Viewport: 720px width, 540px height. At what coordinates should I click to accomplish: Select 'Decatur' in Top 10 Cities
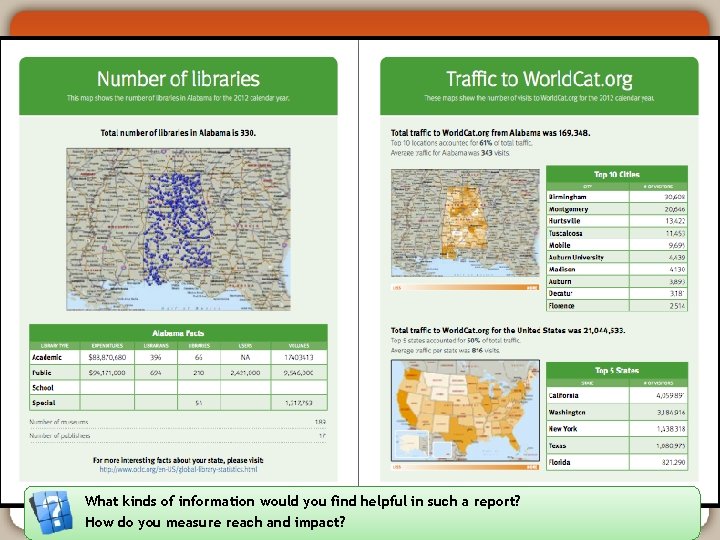tap(560, 293)
